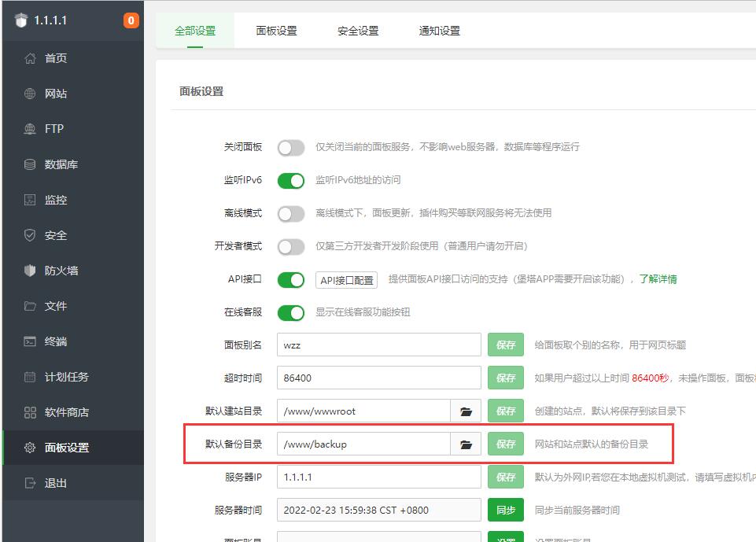Viewport: 756px width, 542px height.
Task: Click the /www/wwwroot path field
Action: tap(364, 411)
